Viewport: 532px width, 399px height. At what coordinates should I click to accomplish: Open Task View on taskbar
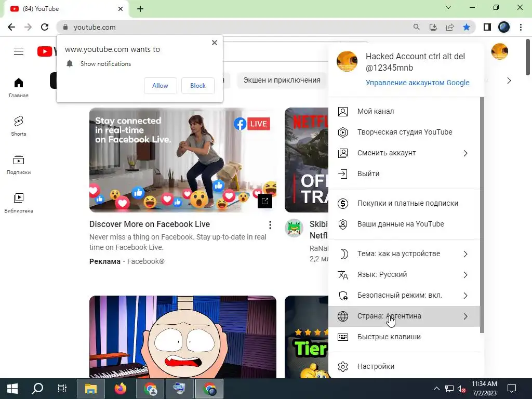tap(62, 389)
